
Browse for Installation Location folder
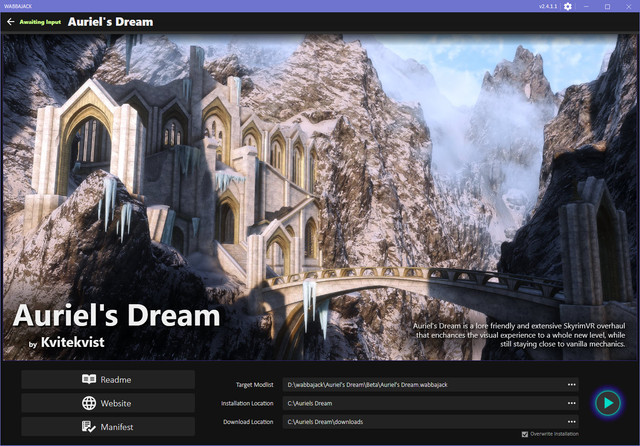coord(571,403)
